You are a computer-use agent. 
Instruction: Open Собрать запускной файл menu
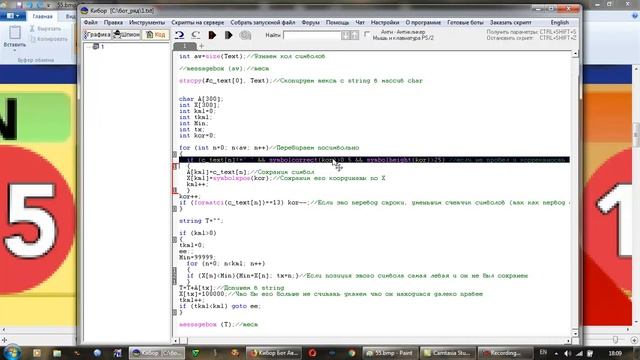[x=262, y=22]
